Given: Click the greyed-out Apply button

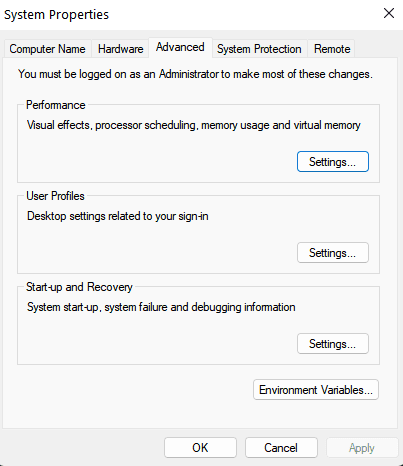Looking at the screenshot, I should click(362, 448).
